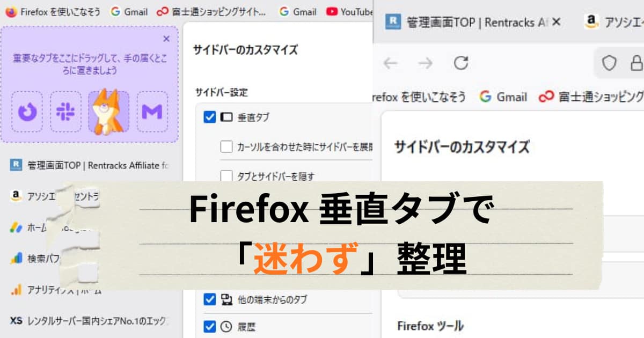Close the 管理画面TOP Rentracks horizontal tab
The image size is (644, 338).
557,22
